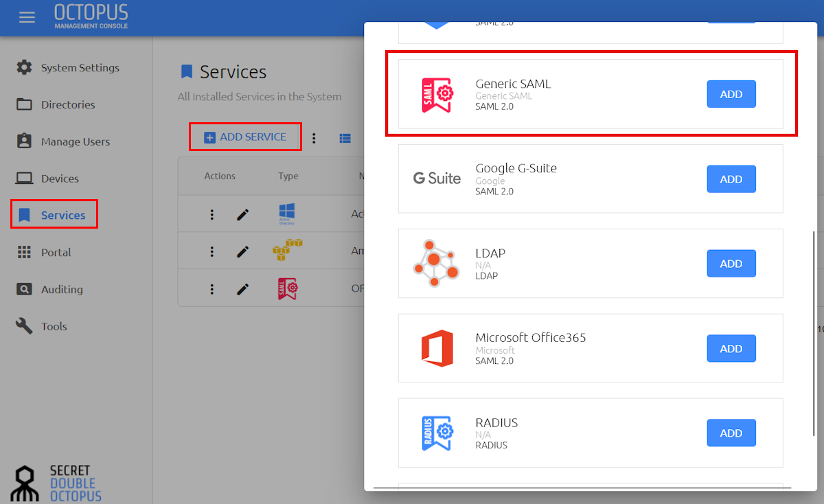This screenshot has height=504, width=824.
Task: Click the Microsoft Office365 logo
Action: 437,348
